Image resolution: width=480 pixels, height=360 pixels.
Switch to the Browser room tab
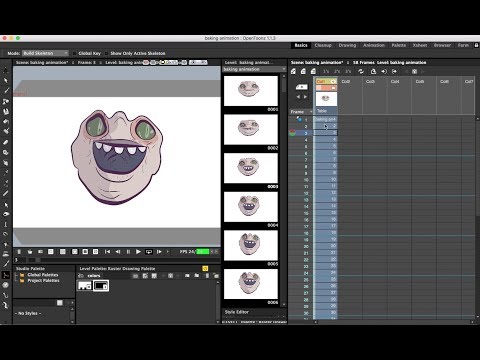tap(442, 45)
